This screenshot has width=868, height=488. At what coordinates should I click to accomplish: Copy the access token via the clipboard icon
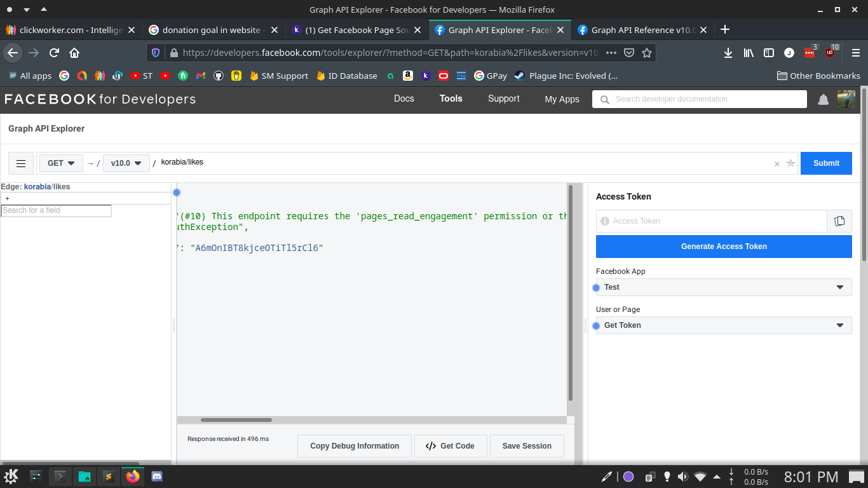839,221
